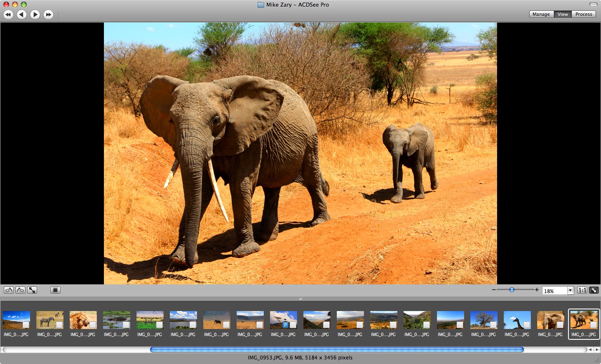
Task: Click the zoom slider handle
Action: click(x=512, y=289)
